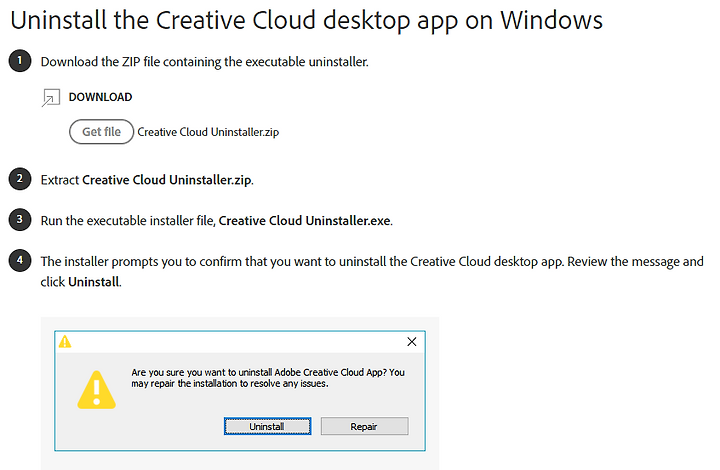Click the Repair button in the dialog
Screen dimensions: 720x470
pos(364,426)
